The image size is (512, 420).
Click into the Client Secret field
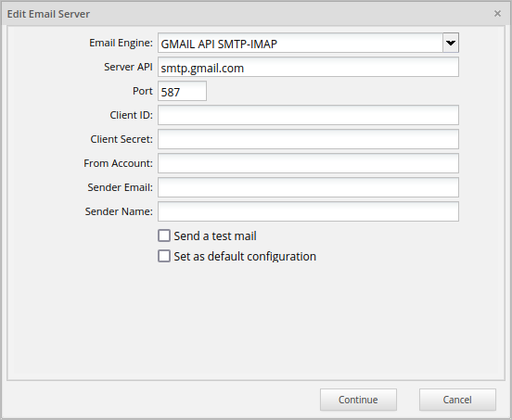click(x=308, y=139)
